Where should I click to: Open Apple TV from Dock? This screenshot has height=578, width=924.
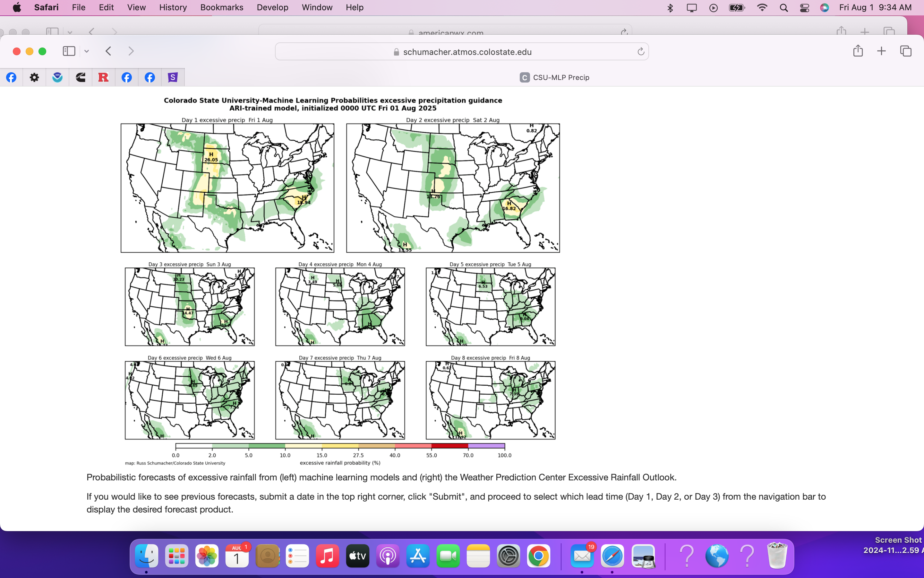357,556
